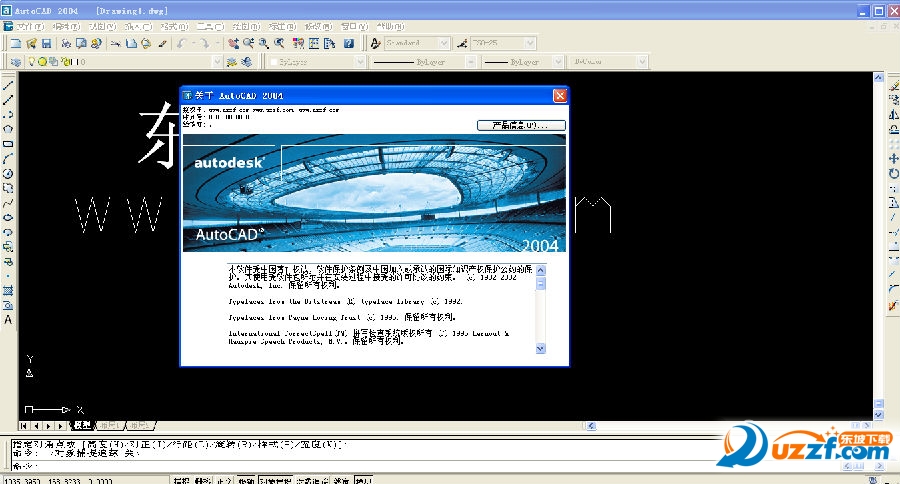Expand the ByLayer linetype dropdown
The width and height of the screenshot is (900, 484).
click(x=471, y=61)
